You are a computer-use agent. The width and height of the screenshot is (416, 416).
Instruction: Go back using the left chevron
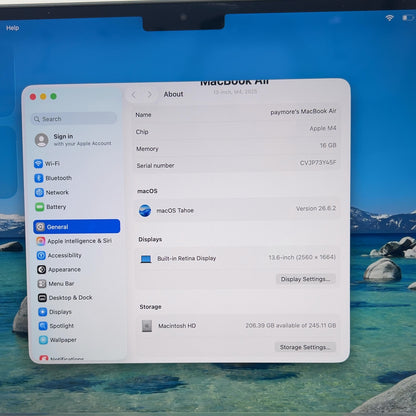[x=134, y=95]
